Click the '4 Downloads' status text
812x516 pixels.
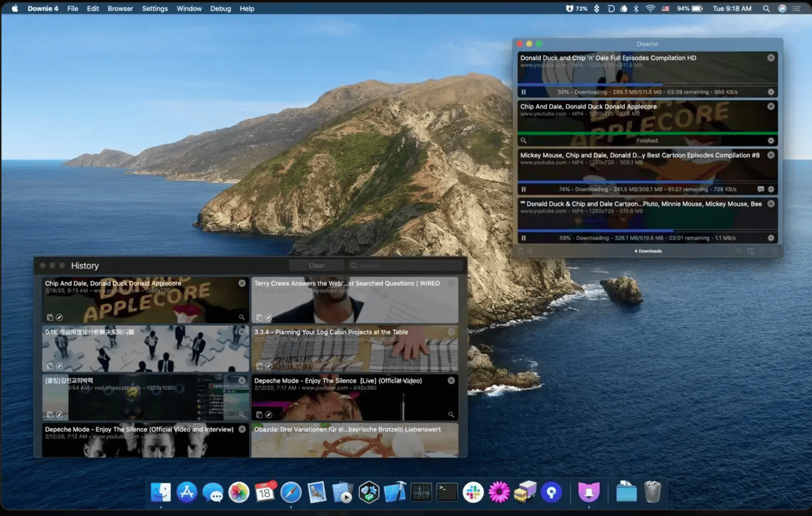tap(648, 251)
